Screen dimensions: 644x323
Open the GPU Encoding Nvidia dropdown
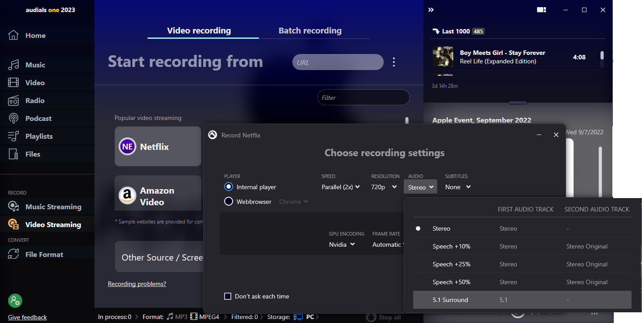(342, 244)
